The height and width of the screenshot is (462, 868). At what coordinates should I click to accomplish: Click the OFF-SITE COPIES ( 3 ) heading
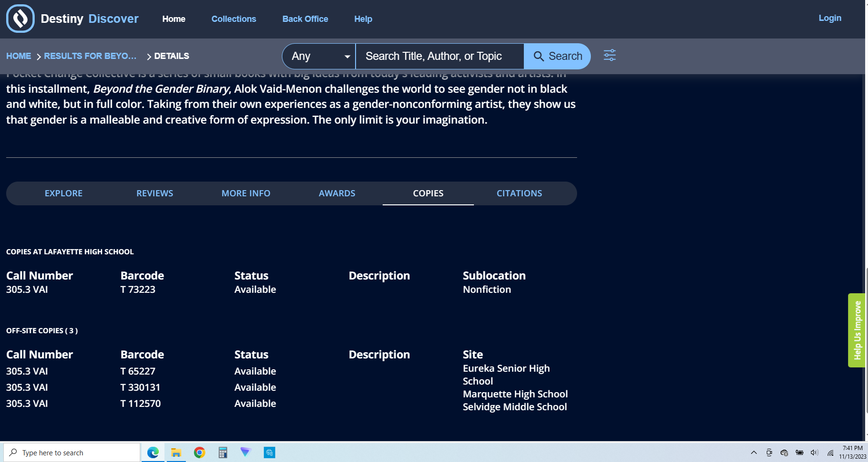[x=42, y=330]
